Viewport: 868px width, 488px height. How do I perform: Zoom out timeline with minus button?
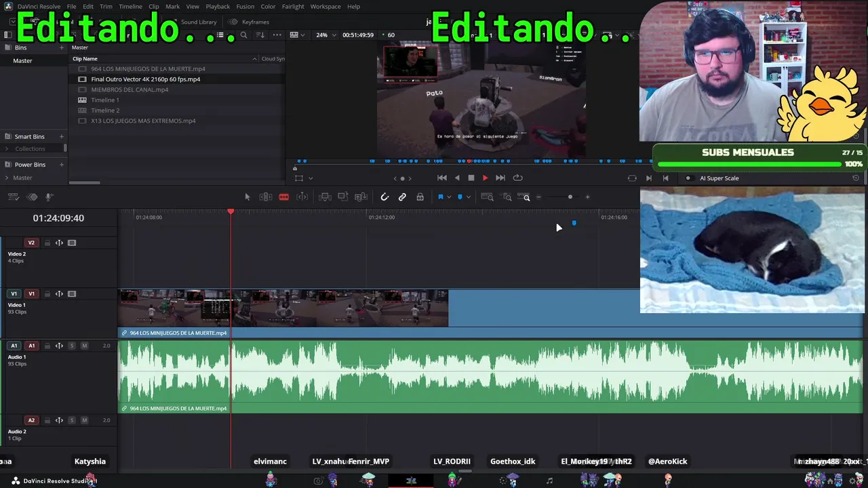539,197
